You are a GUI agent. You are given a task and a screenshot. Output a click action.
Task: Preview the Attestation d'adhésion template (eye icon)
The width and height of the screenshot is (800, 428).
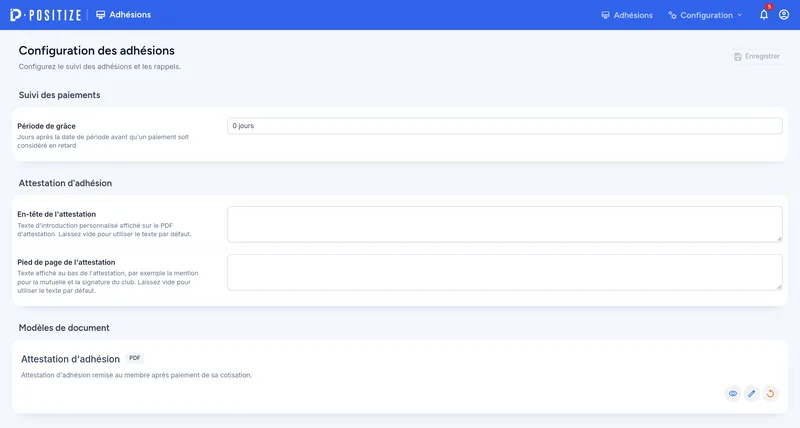point(733,393)
